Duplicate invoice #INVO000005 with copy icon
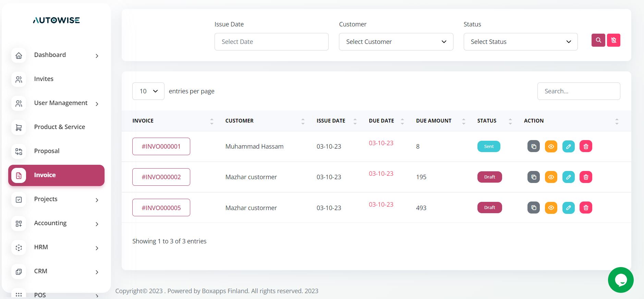Viewport: 644px width, 299px height. (534, 207)
